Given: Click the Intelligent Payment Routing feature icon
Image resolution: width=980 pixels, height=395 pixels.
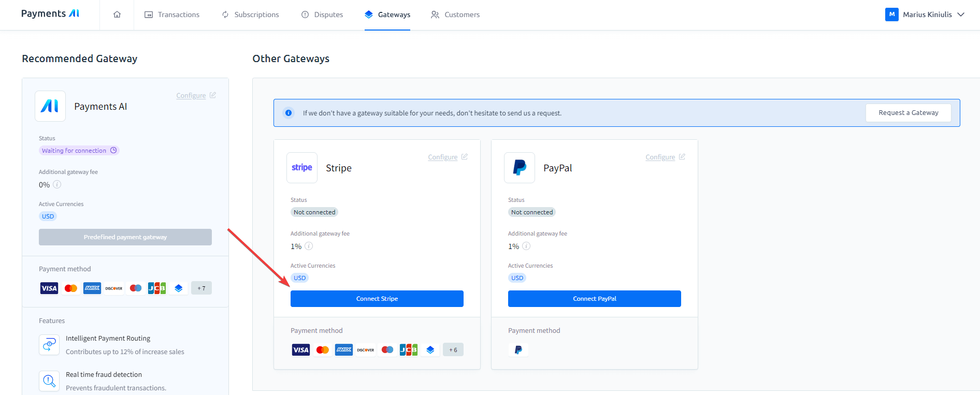Looking at the screenshot, I should coord(49,345).
